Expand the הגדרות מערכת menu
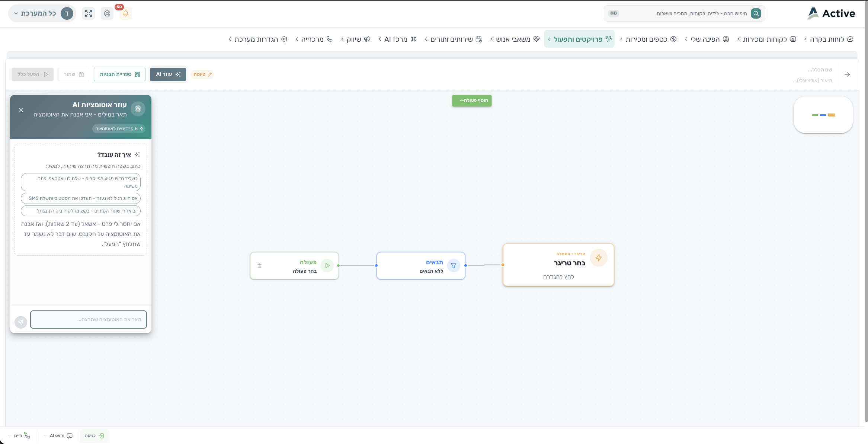The width and height of the screenshot is (868, 444). coord(258,39)
